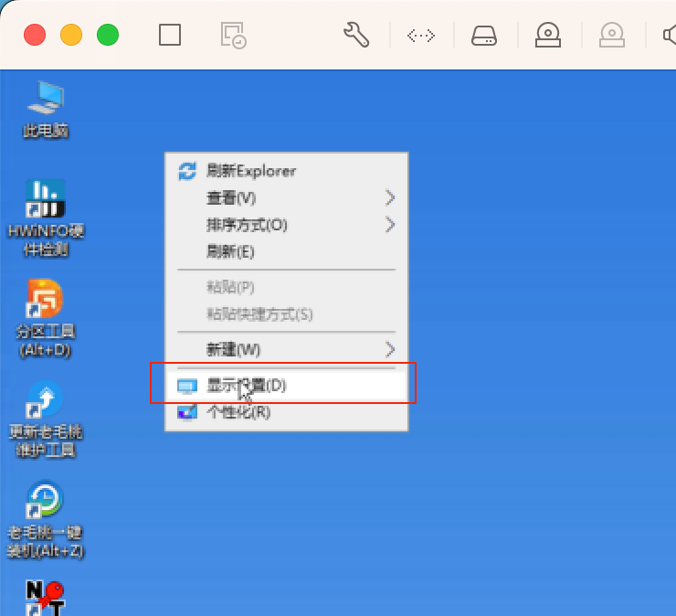Select the 更新老毛桃维护工具 desktop shortcut
The height and width of the screenshot is (616, 676).
click(46, 419)
